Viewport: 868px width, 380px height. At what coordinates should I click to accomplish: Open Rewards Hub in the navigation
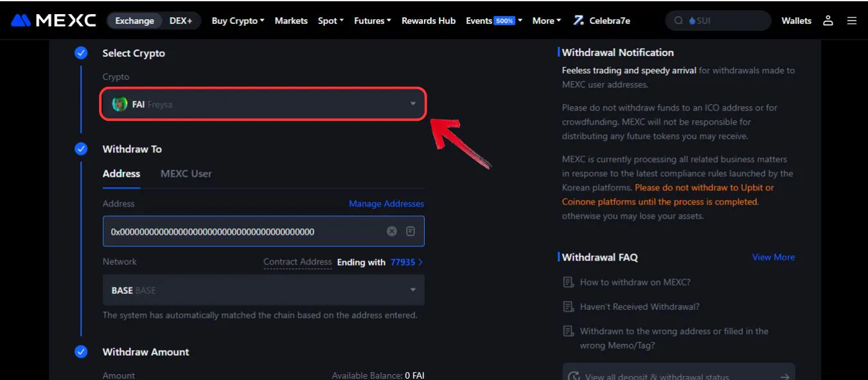click(429, 21)
